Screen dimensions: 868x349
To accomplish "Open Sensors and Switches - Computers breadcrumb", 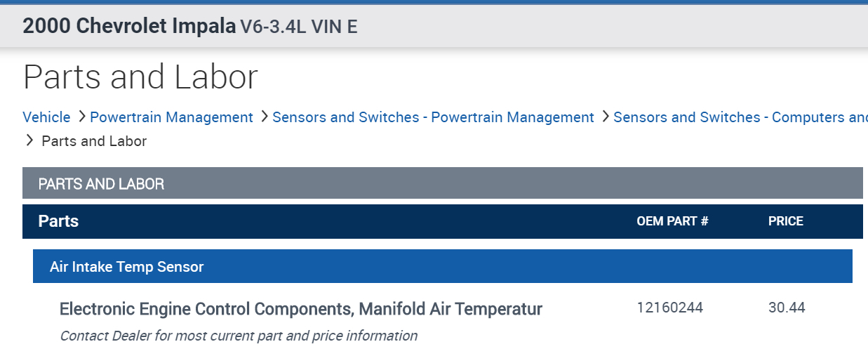I will click(x=740, y=117).
